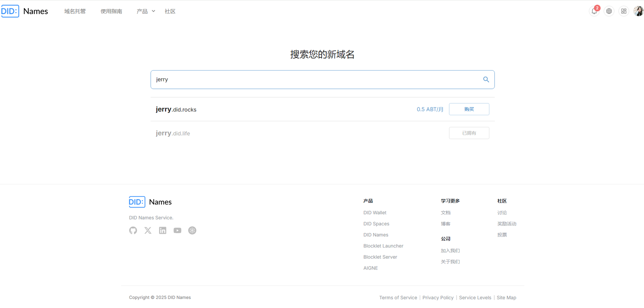Click the globe language switcher icon
This screenshot has height=308, width=644.
[x=609, y=11]
